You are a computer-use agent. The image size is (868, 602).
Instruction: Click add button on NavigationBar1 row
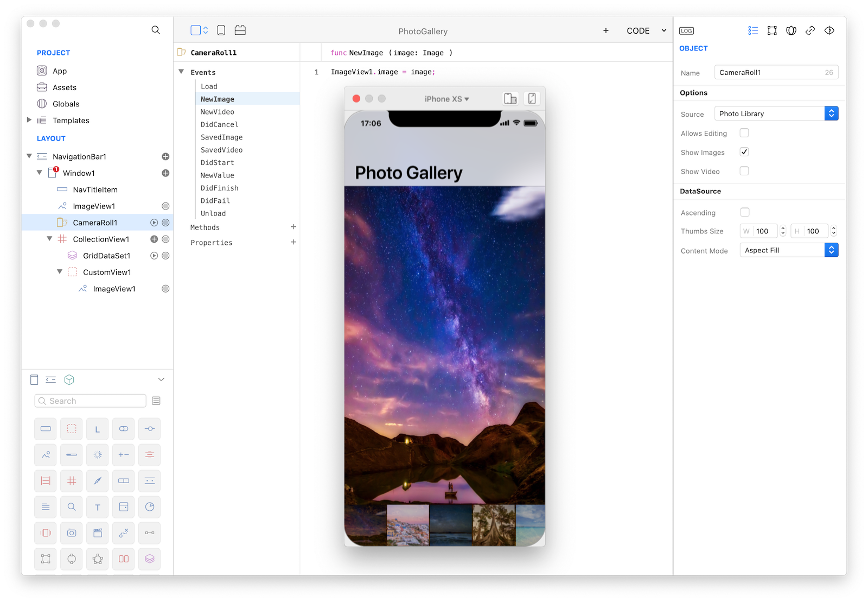coord(165,157)
